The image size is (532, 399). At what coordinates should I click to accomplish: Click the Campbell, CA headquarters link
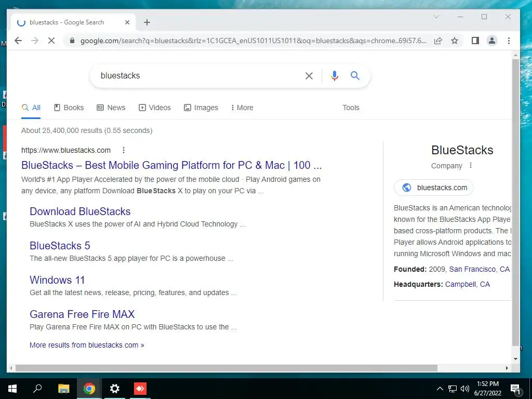tap(467, 284)
